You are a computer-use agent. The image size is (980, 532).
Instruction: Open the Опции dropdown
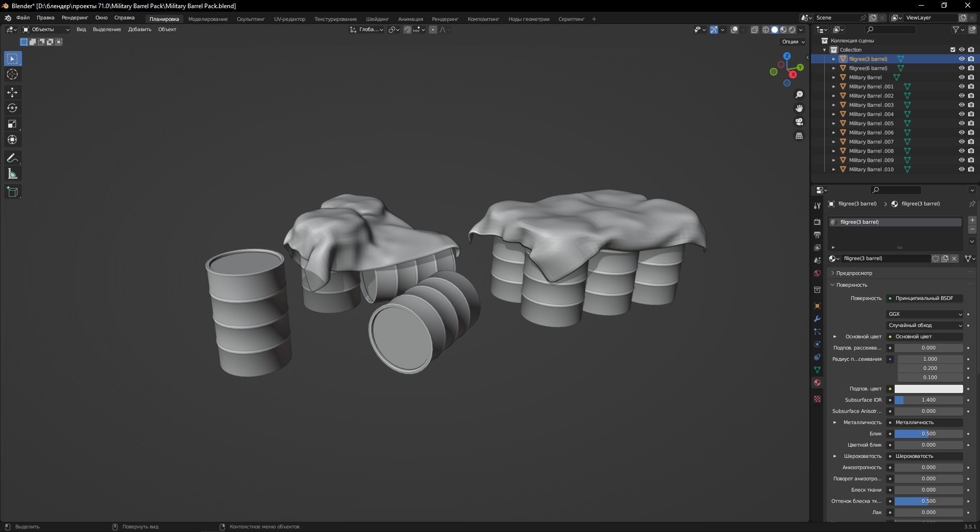pyautogui.click(x=793, y=42)
